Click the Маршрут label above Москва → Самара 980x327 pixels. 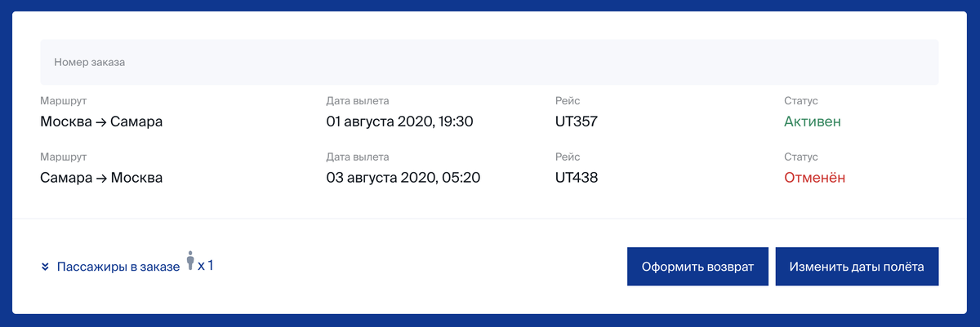[x=63, y=101]
